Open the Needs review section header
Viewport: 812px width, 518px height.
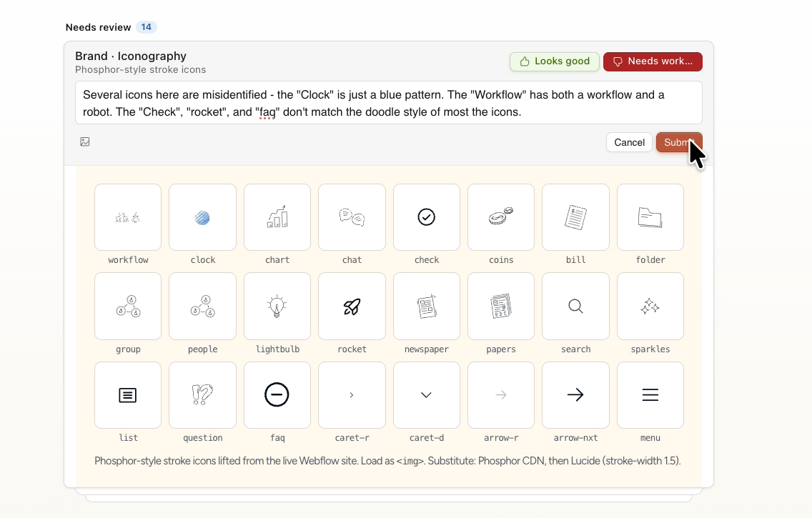coord(98,26)
